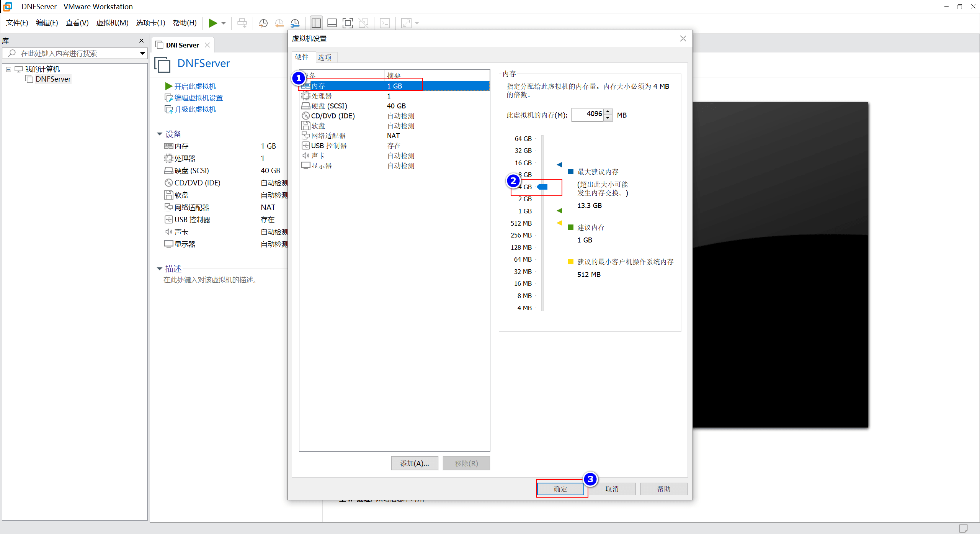Select the 内存 row in hardware list

point(395,86)
